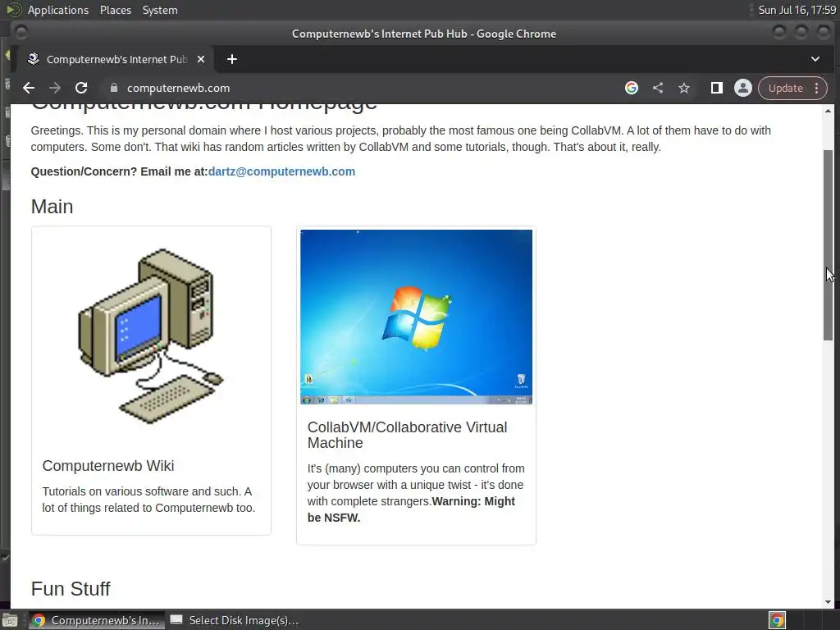Reload the computernewb.com page

pos(81,88)
